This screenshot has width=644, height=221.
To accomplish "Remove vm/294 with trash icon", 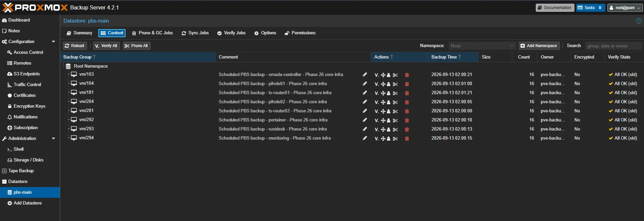I will point(407,138).
